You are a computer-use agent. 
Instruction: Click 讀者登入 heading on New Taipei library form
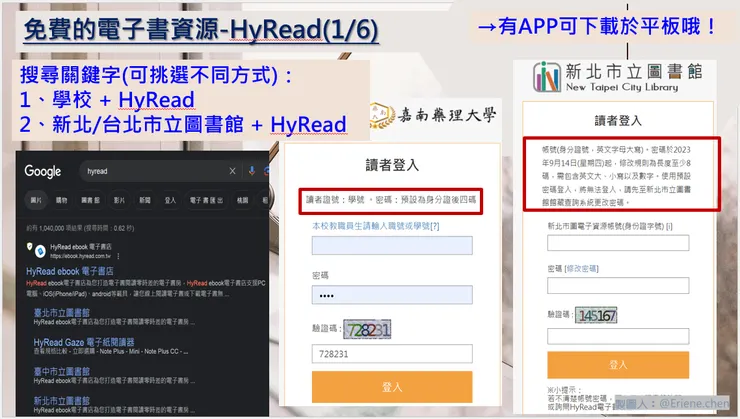(x=618, y=121)
